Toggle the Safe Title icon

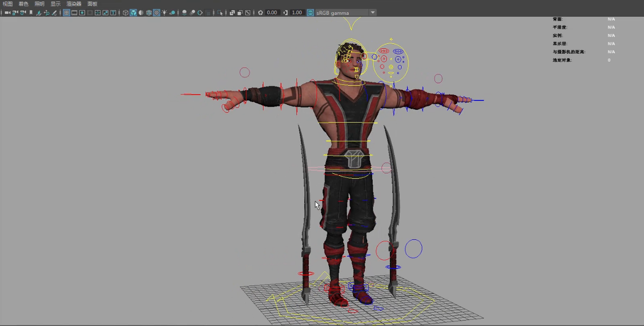(x=113, y=12)
